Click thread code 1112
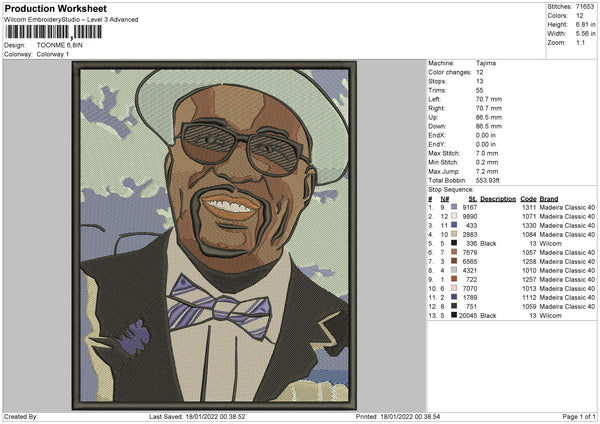The width and height of the screenshot is (600, 424). [529, 298]
